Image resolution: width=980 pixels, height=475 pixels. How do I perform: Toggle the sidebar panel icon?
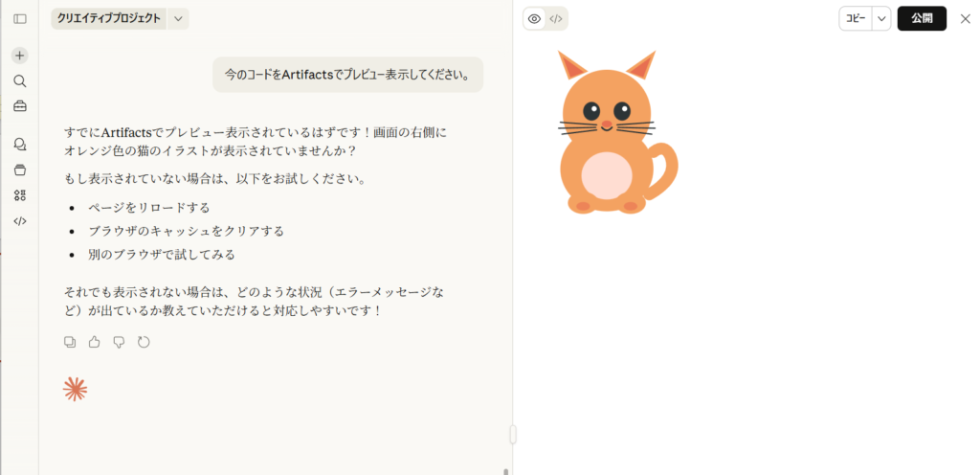(x=20, y=18)
